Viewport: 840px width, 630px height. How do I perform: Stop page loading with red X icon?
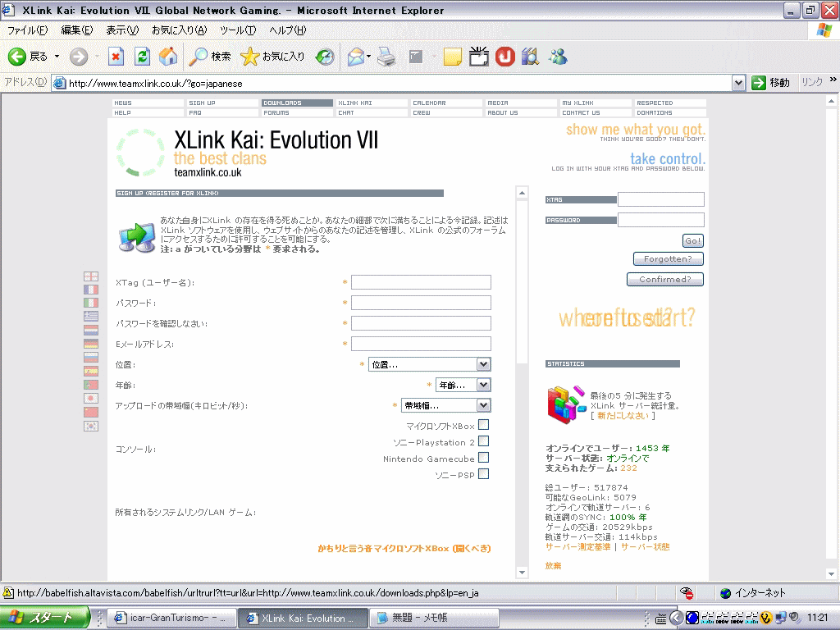(x=116, y=57)
